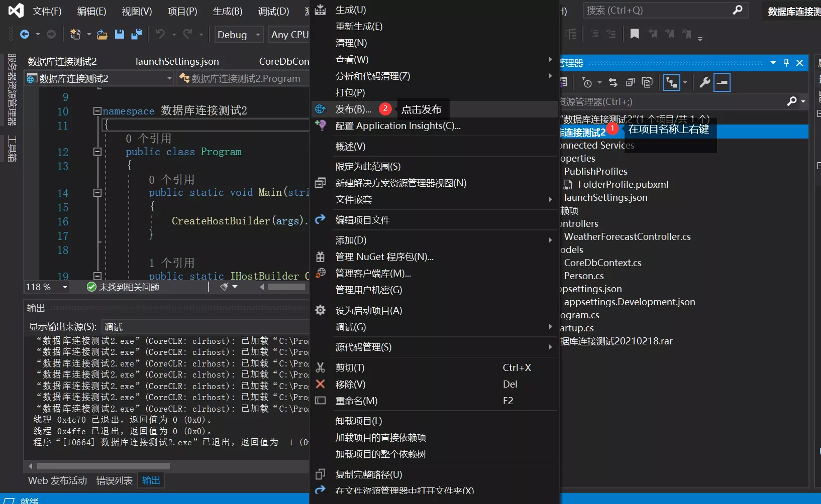Switch to Web 发布活动 tab
821x504 pixels.
click(x=57, y=481)
